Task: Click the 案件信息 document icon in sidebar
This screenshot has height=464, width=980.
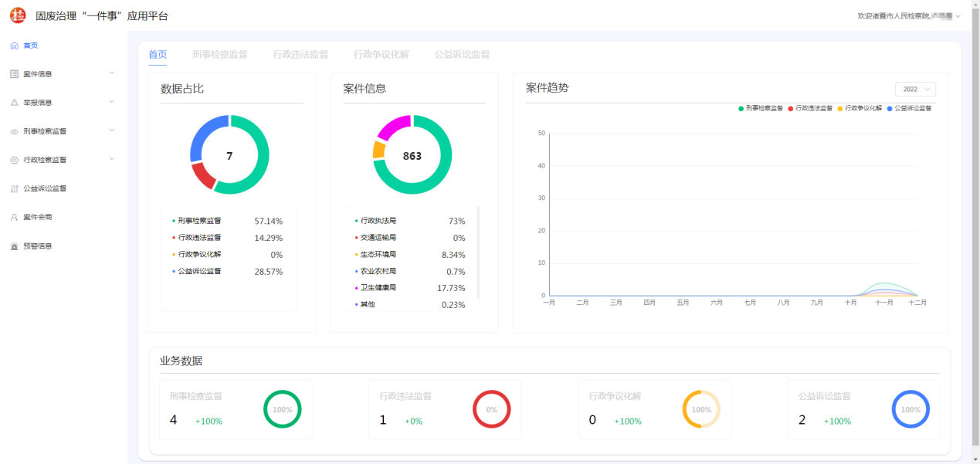Action: pyautogui.click(x=14, y=74)
